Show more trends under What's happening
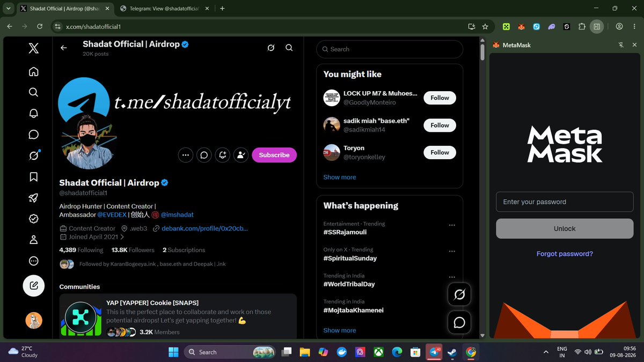The height and width of the screenshot is (362, 644). (x=339, y=330)
